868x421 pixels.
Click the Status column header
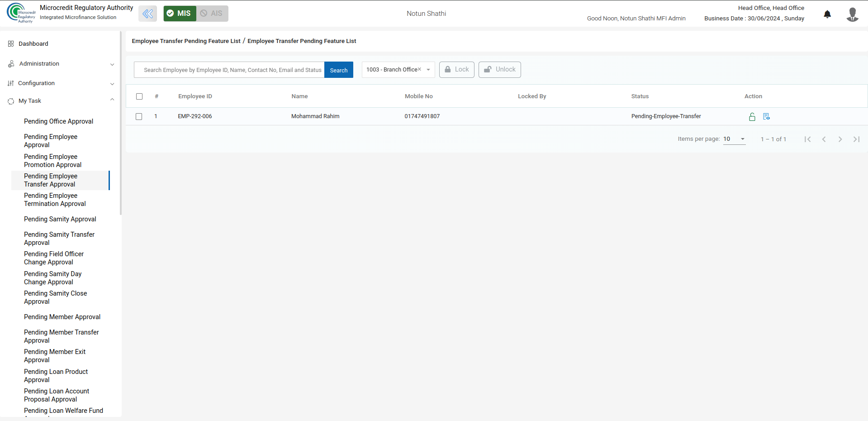[x=640, y=96]
